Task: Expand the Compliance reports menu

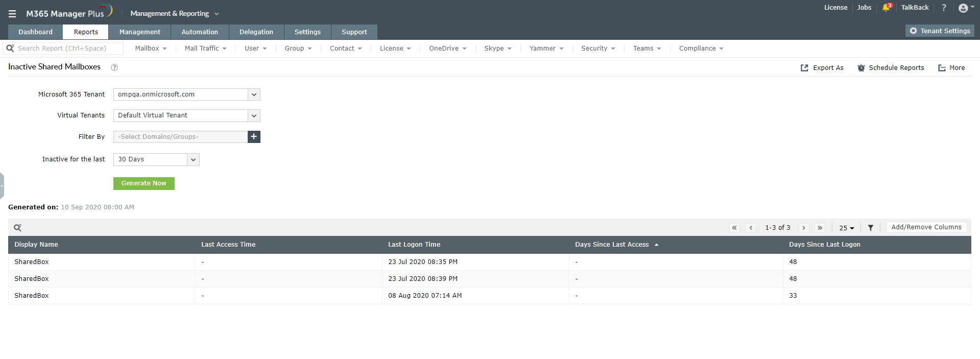Action: point(701,49)
